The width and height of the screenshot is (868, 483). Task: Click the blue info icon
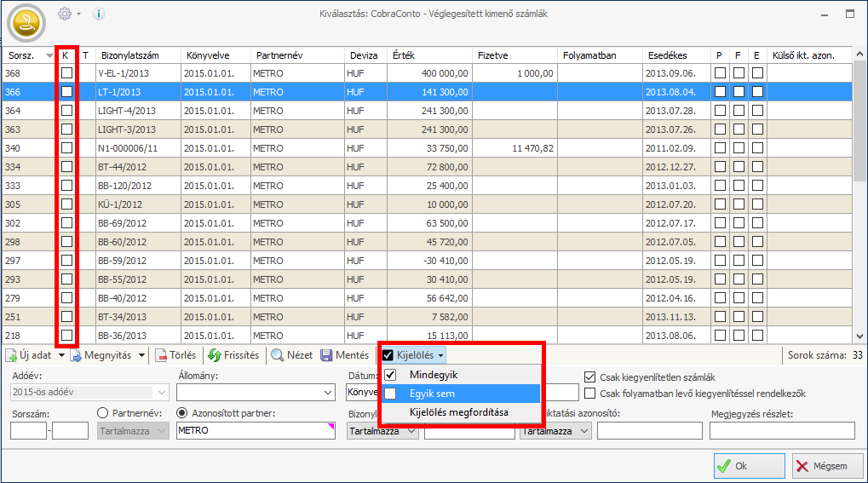(98, 14)
